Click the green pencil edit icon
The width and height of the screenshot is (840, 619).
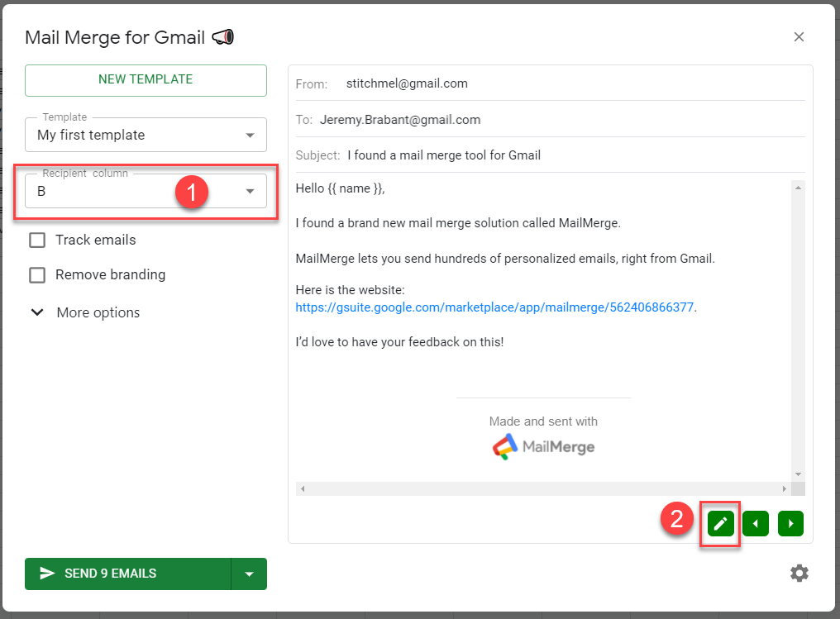[719, 523]
